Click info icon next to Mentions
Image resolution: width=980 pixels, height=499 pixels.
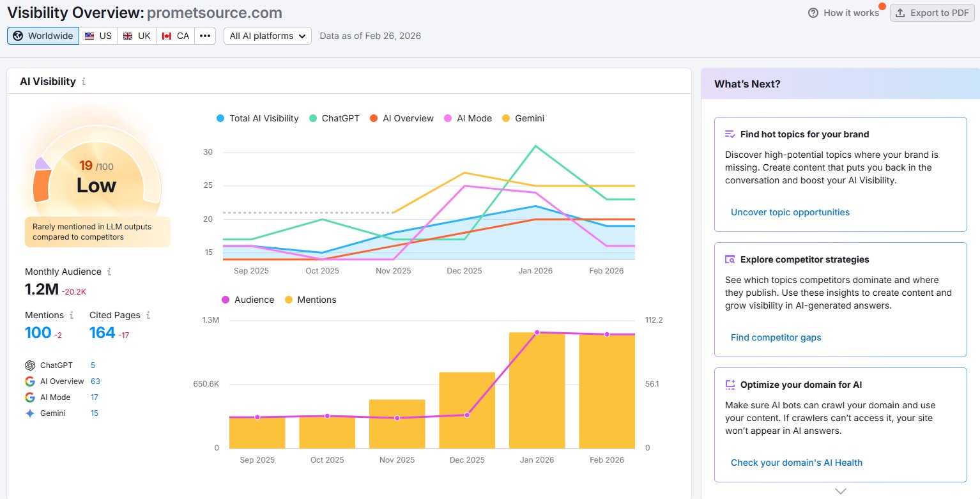click(72, 315)
